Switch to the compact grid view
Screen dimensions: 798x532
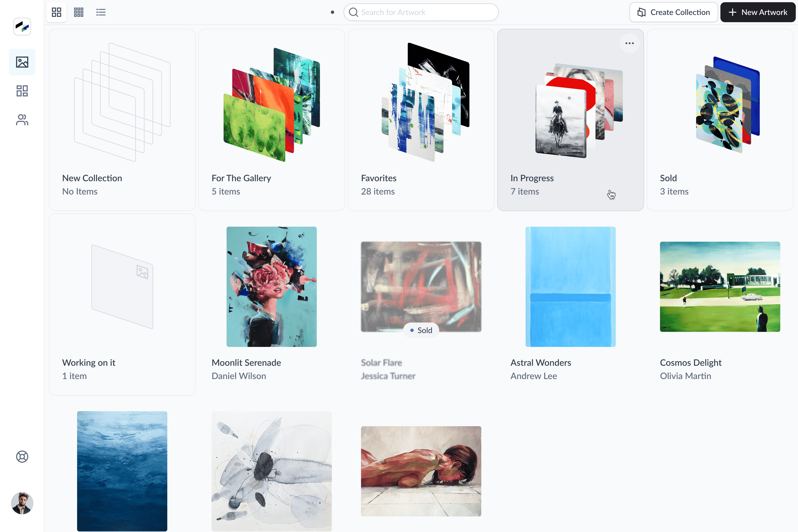coord(78,12)
